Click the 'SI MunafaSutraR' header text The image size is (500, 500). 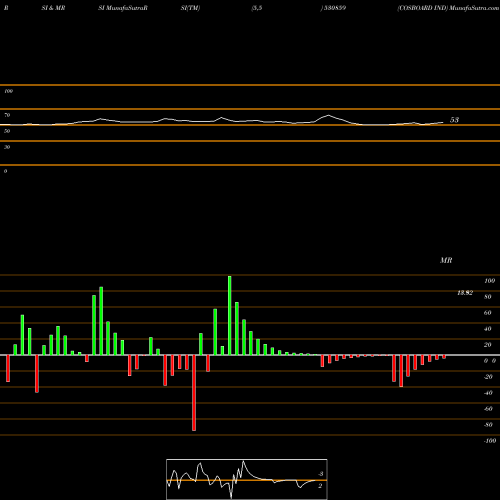pyautogui.click(x=123, y=8)
